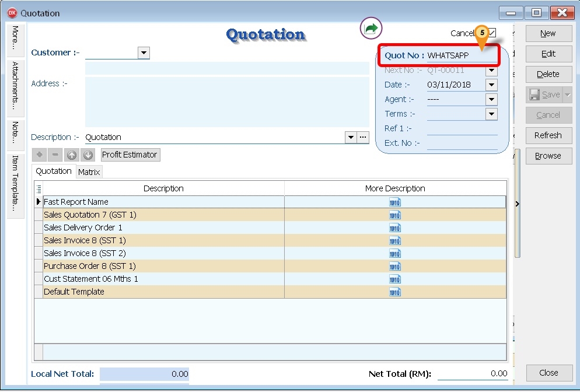Click the move row up arrow icon
Viewport: 580px width, 392px height.
tap(71, 155)
